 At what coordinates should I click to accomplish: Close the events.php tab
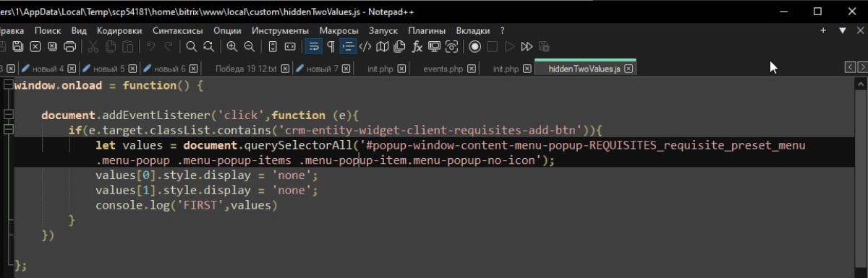(472, 69)
